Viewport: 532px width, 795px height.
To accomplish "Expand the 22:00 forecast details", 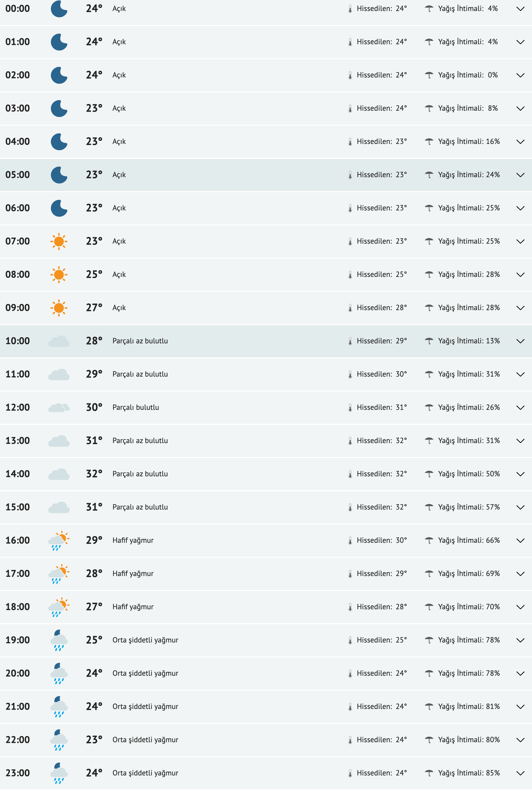I will (x=520, y=740).
